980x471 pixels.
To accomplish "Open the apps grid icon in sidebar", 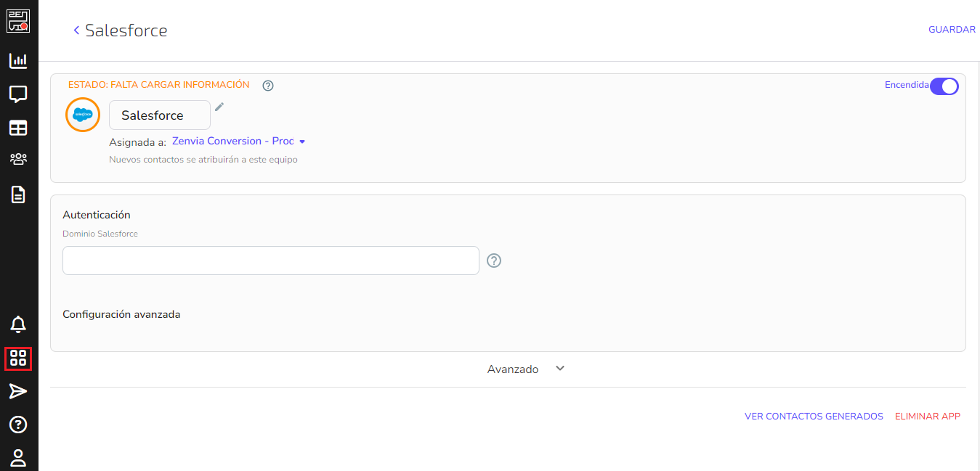I will 18,358.
